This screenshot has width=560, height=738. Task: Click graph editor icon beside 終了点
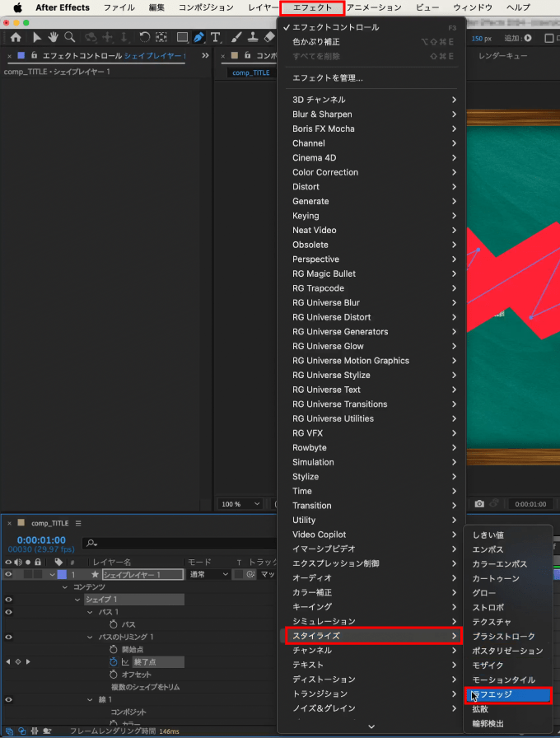click(125, 661)
